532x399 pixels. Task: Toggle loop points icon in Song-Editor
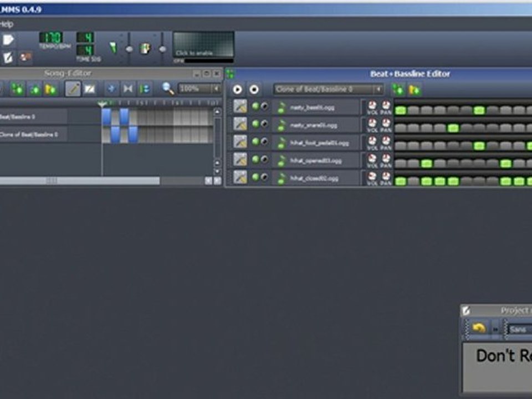(x=128, y=89)
